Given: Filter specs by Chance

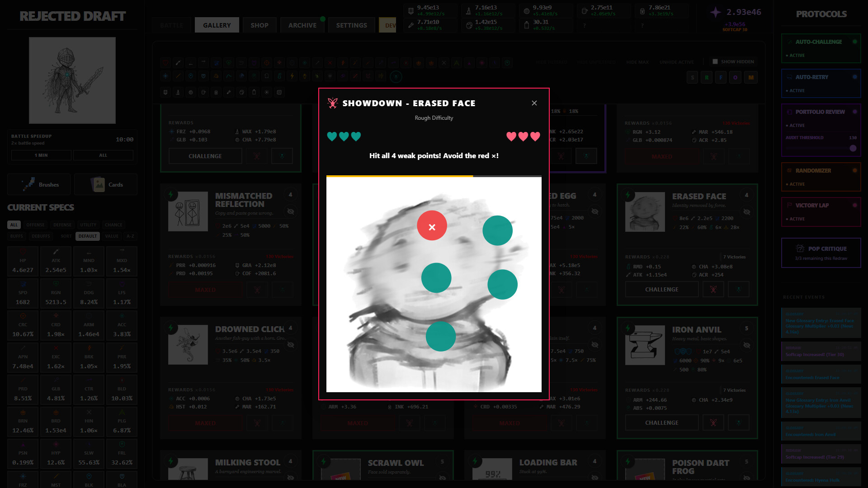Looking at the screenshot, I should click(x=113, y=225).
